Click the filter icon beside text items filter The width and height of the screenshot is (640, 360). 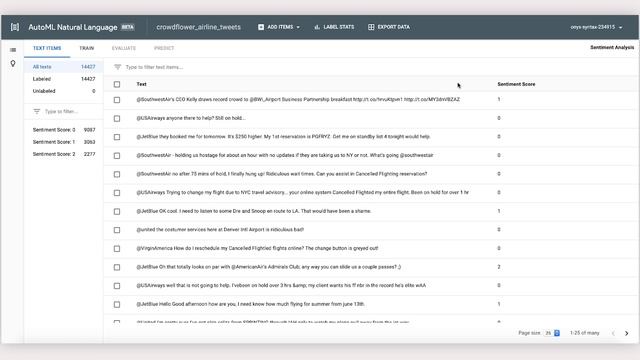pos(118,67)
